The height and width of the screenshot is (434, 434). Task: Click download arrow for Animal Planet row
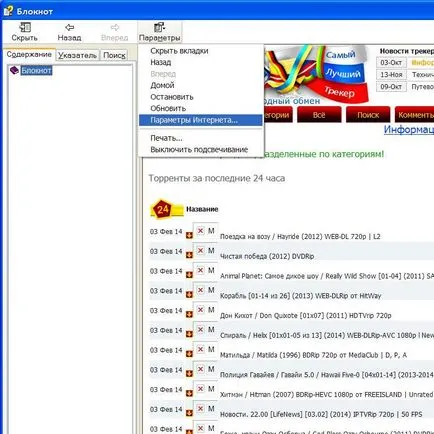coord(189,275)
